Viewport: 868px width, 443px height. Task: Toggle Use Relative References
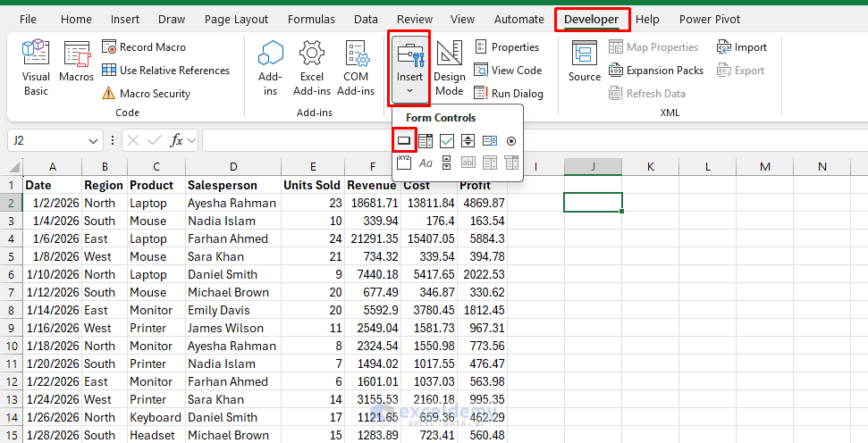166,71
